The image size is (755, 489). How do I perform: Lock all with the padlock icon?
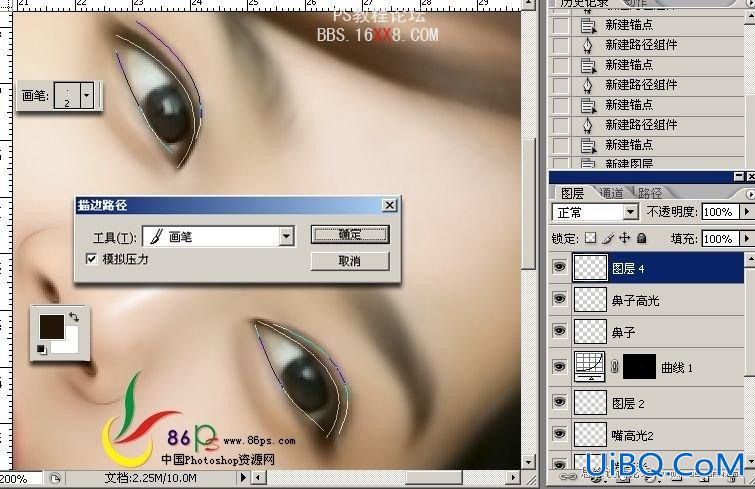coord(641,238)
